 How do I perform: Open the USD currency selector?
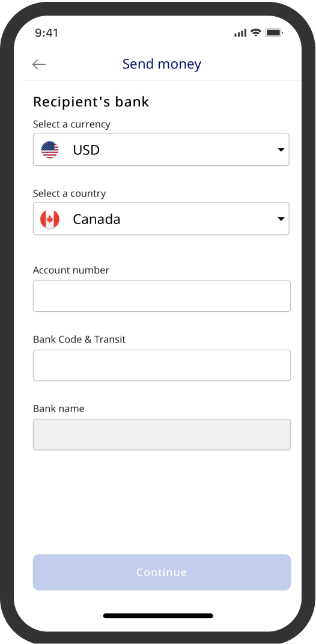(161, 150)
